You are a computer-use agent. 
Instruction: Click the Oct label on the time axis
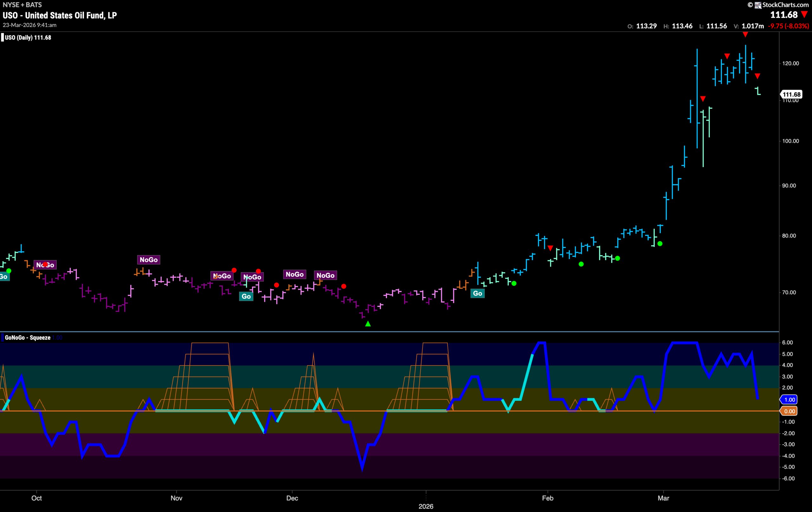point(36,498)
